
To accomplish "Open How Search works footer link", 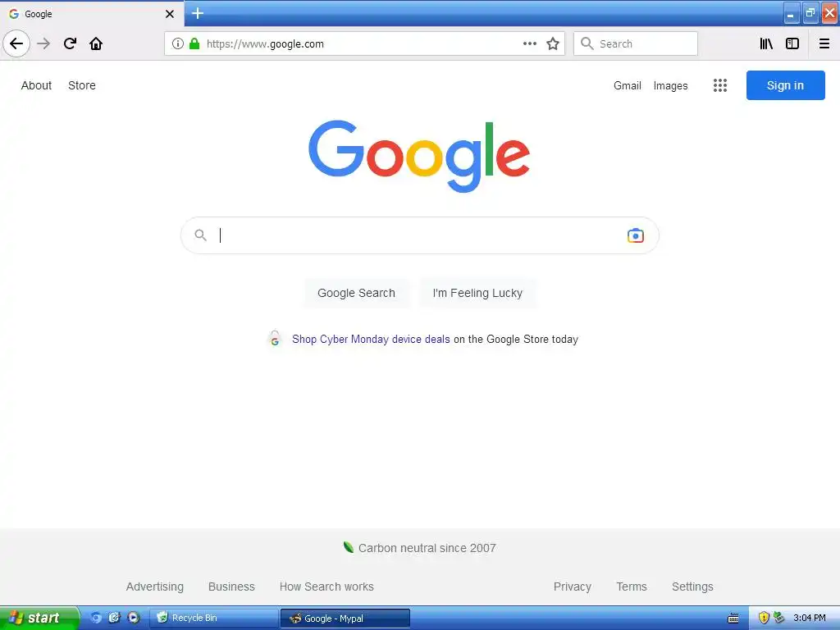I will pyautogui.click(x=326, y=587).
